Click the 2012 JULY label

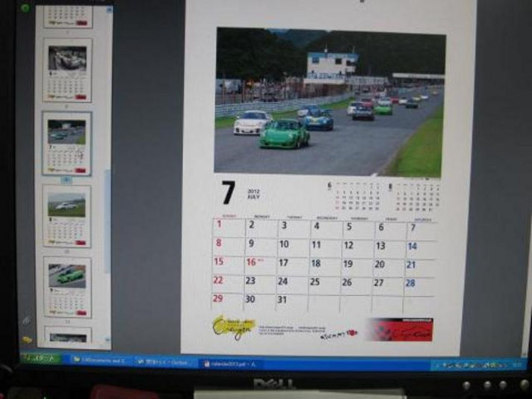[253, 194]
